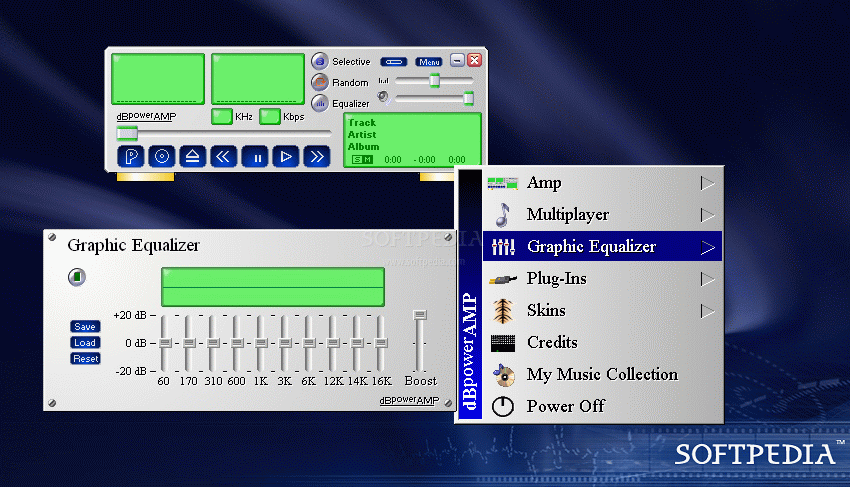Click the speaker volume icon

coord(384,98)
